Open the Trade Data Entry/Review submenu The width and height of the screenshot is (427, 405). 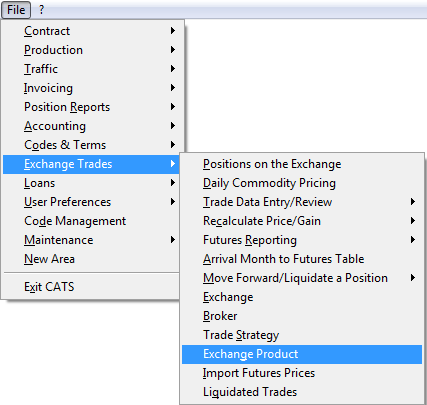(302, 202)
